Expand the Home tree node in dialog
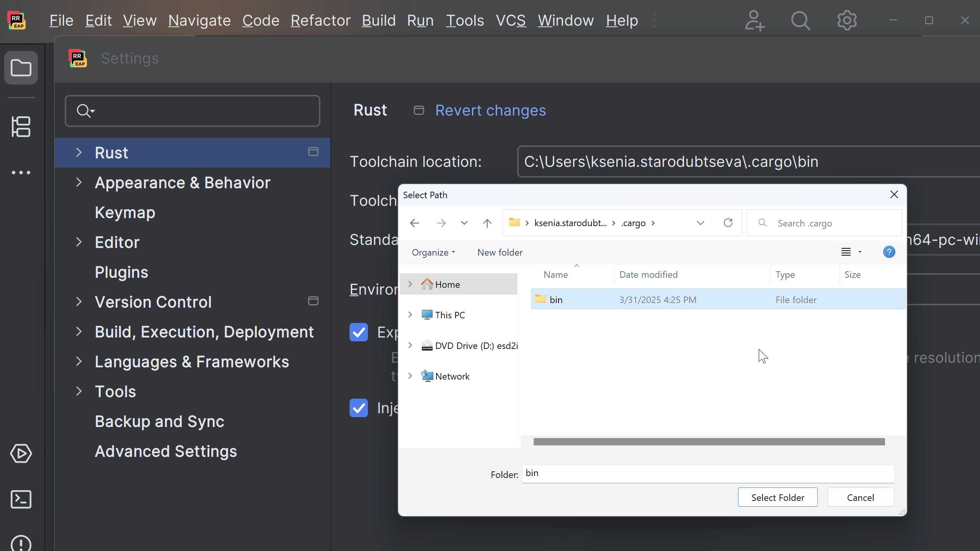 coord(410,284)
